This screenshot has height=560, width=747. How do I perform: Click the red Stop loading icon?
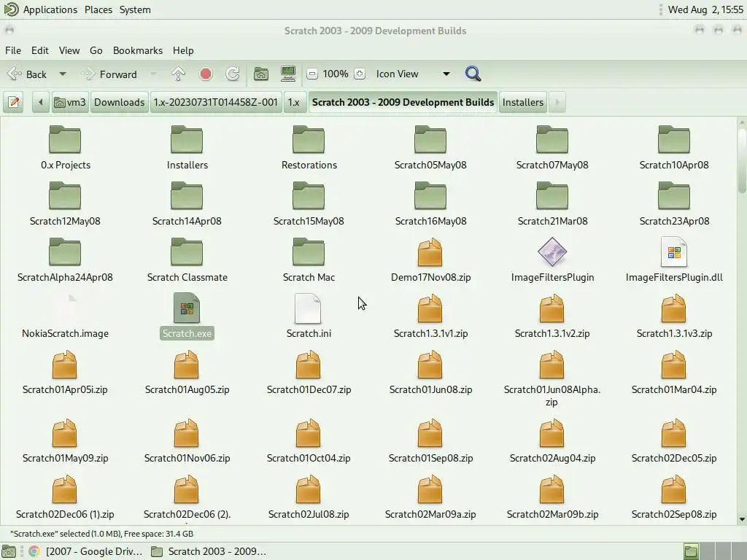206,74
